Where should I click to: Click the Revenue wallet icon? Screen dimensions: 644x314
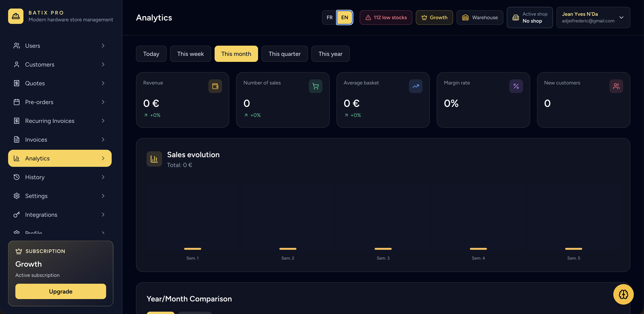215,86
